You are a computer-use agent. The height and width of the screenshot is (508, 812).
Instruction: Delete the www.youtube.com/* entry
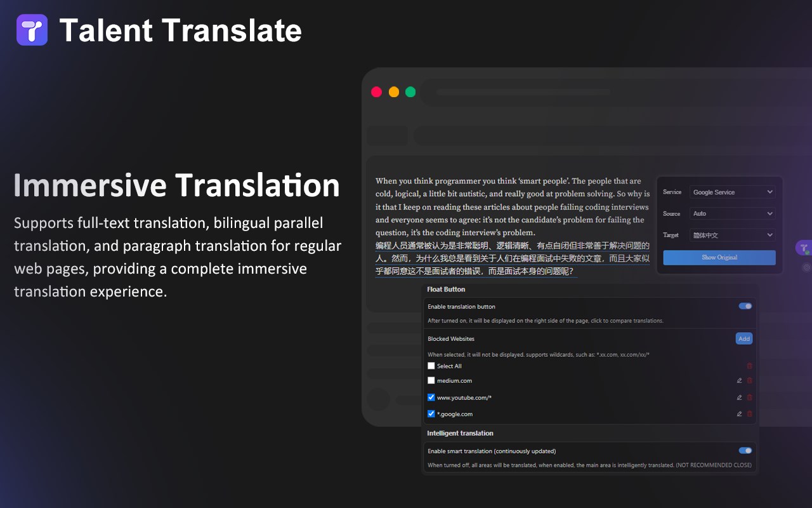tap(749, 398)
